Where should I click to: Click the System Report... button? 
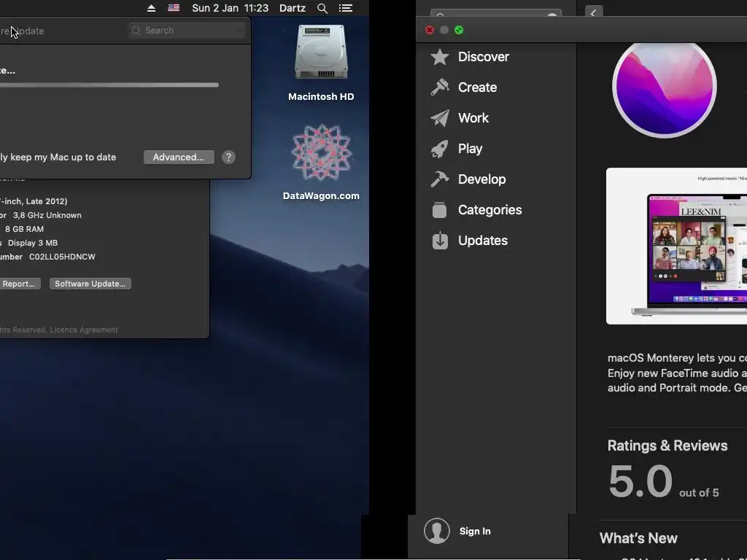click(x=19, y=284)
